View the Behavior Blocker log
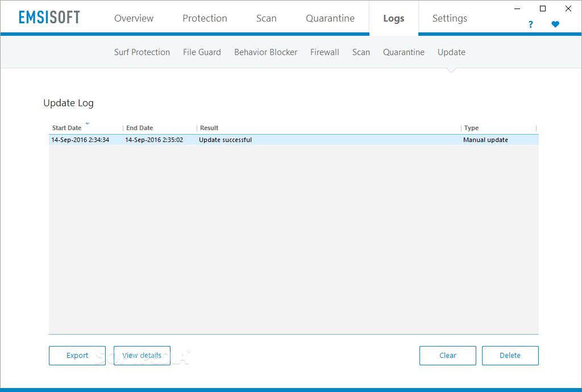The width and height of the screenshot is (582, 392). point(266,52)
